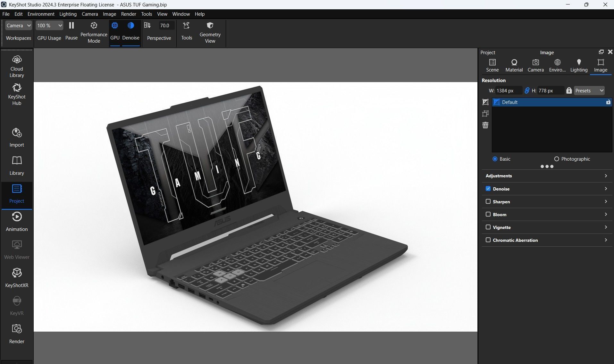Launch KeyShotXR wizard
Screen dimensions: 614x364
click(x=17, y=278)
